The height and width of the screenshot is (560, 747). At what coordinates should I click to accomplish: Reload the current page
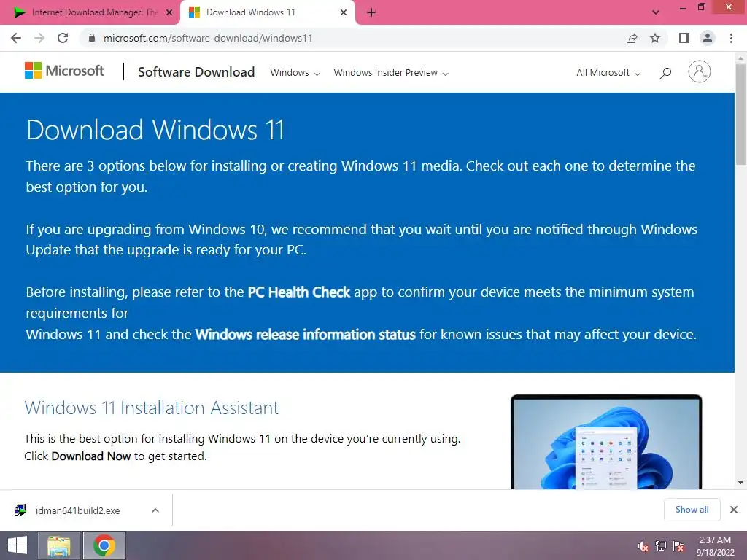[x=63, y=38]
